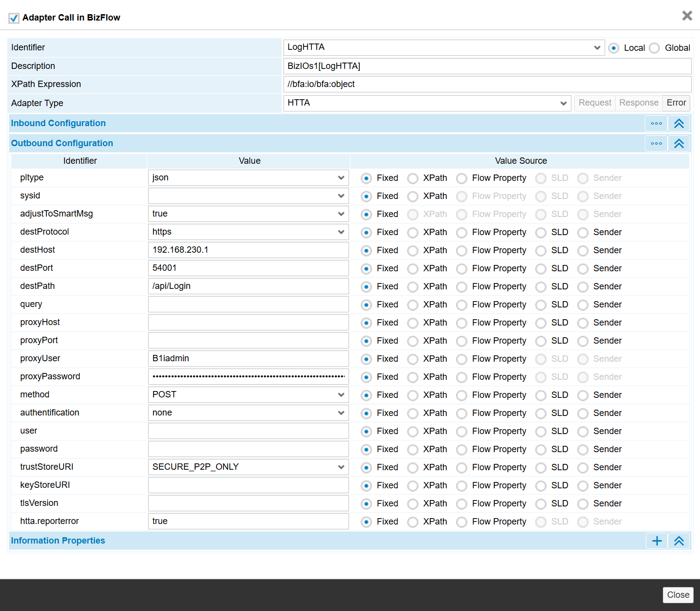Open Inbound Configuration more options (three dots)

pos(656,124)
